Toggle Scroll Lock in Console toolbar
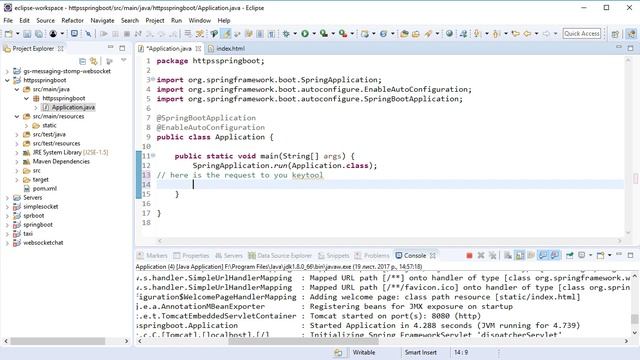The image size is (640, 360). point(520,256)
